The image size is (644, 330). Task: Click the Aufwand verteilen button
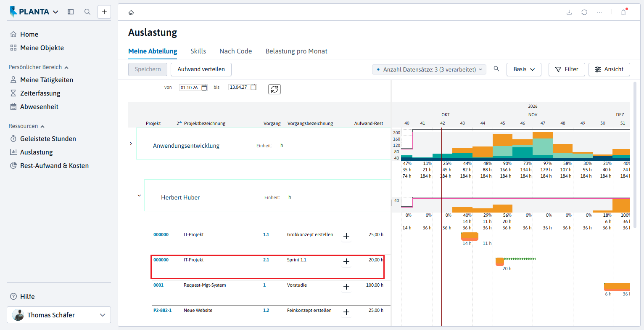click(x=201, y=69)
